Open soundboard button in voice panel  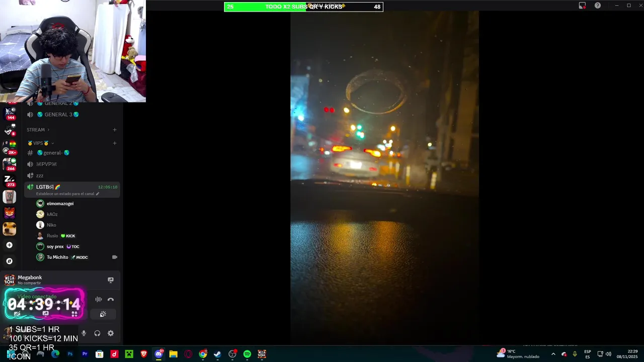click(103, 314)
